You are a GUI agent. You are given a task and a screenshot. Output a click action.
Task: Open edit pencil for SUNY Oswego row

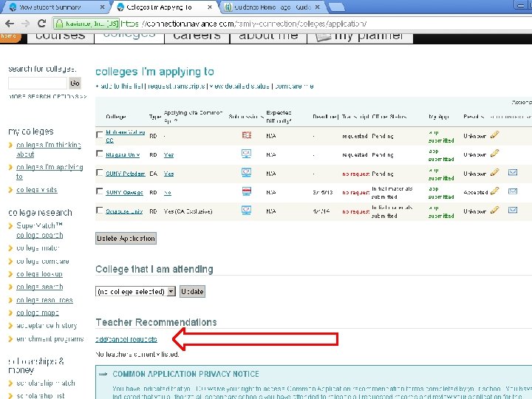494,191
